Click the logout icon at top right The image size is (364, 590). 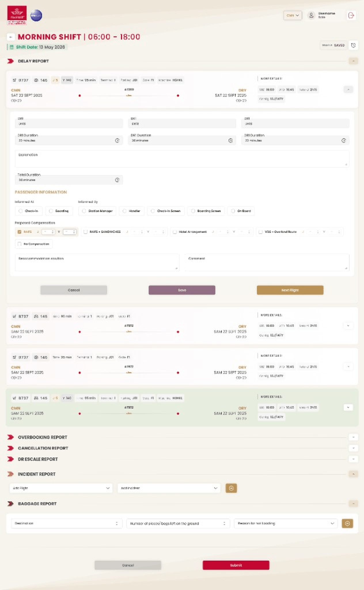[x=351, y=15]
